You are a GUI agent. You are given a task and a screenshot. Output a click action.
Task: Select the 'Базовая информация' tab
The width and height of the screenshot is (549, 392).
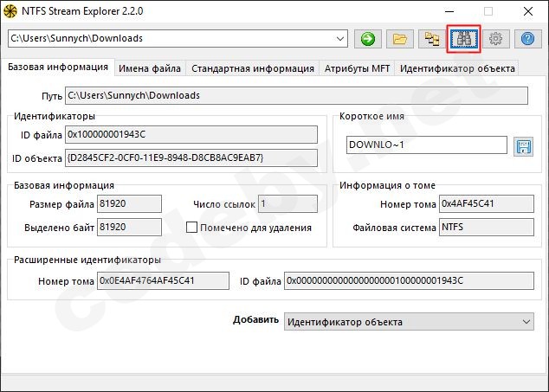click(x=57, y=67)
